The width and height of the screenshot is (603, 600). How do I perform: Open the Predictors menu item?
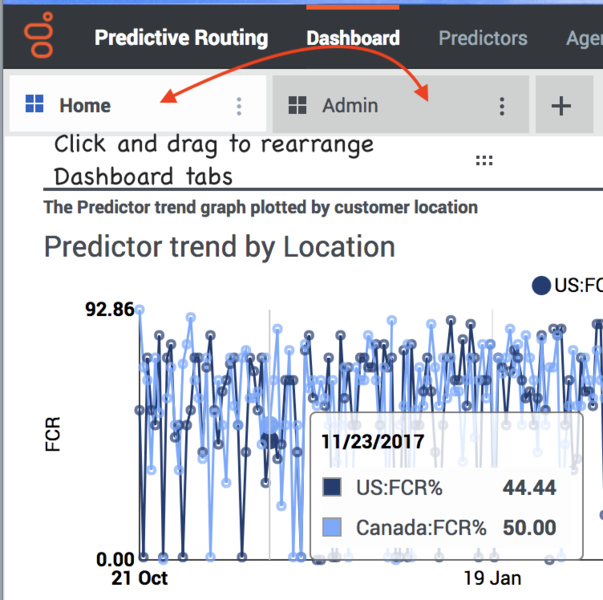483,39
